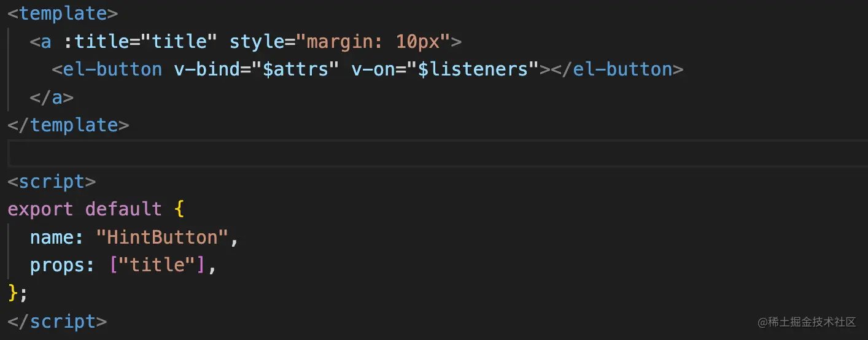This screenshot has width=868, height=340.
Task: Click the opening el-button tag name
Action: (x=112, y=69)
